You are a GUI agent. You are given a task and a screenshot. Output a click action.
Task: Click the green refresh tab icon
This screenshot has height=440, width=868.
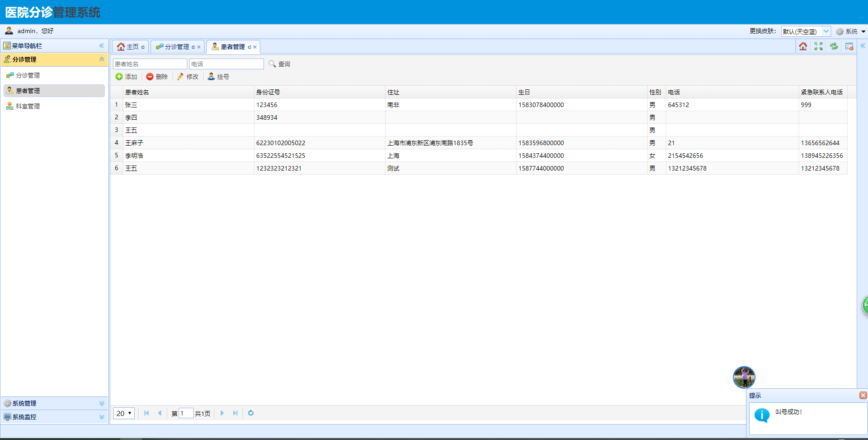834,46
